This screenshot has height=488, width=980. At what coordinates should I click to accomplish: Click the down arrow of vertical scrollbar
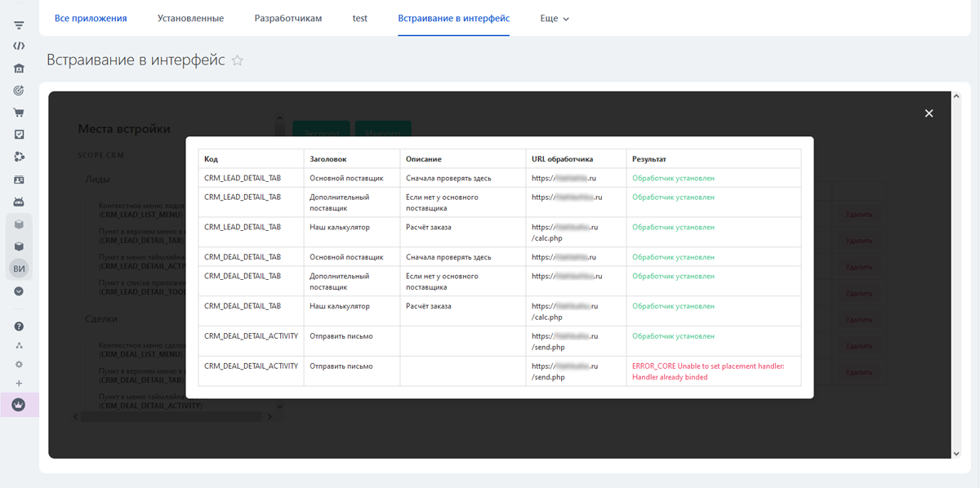[x=956, y=454]
